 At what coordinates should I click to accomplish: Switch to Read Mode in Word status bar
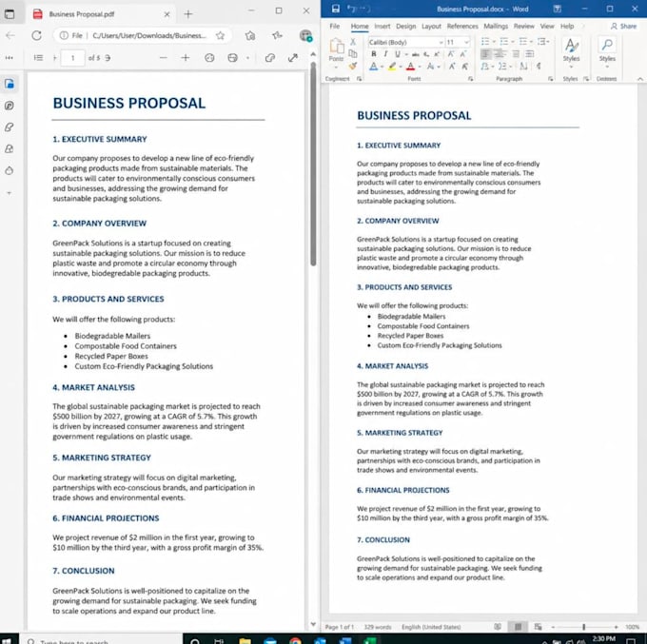tap(498, 627)
